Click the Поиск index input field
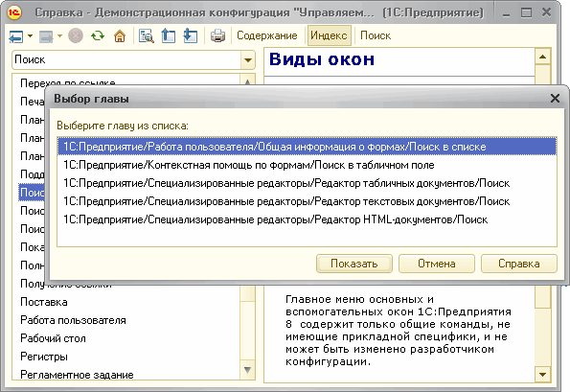Screen dimensions: 570x392 pyautogui.click(x=126, y=59)
